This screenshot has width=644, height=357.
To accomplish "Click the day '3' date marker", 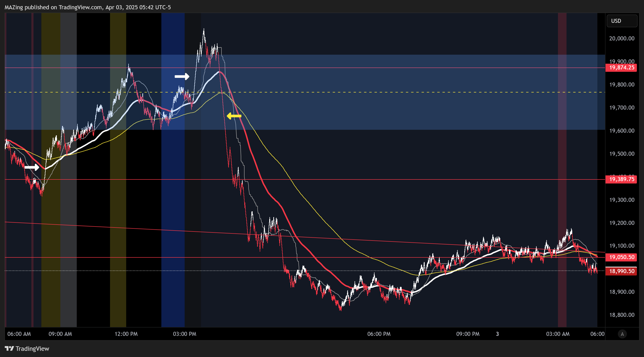I will [x=498, y=334].
